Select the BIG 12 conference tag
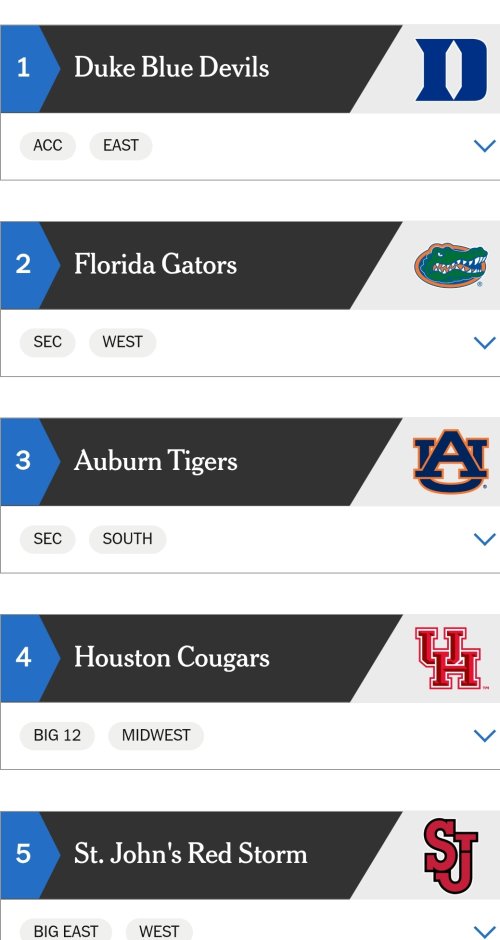This screenshot has width=500, height=940. click(x=58, y=736)
